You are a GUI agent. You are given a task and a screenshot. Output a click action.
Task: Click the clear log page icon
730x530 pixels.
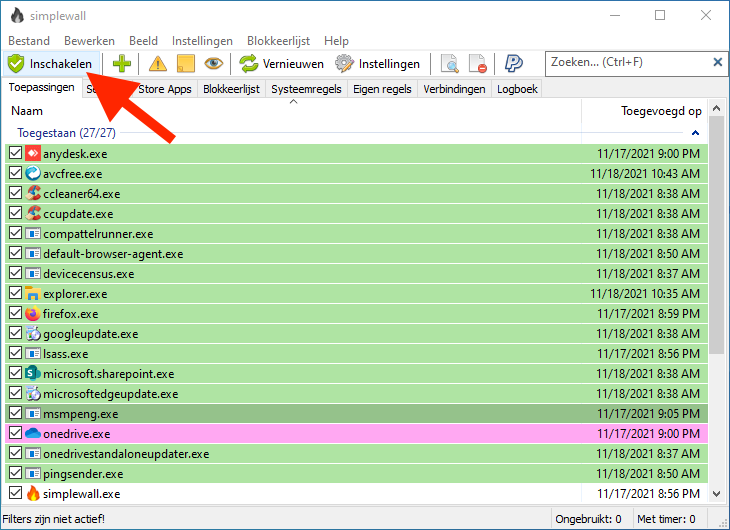pyautogui.click(x=478, y=64)
